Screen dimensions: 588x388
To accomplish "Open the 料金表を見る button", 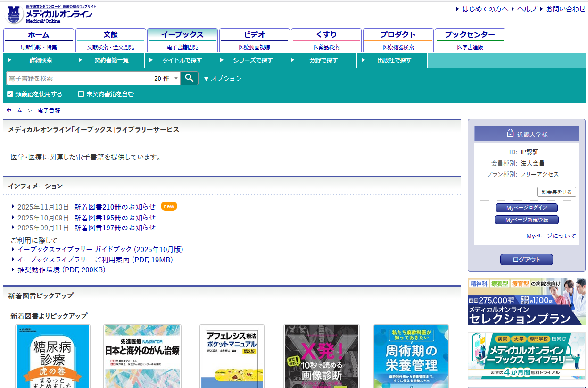I will [x=556, y=192].
